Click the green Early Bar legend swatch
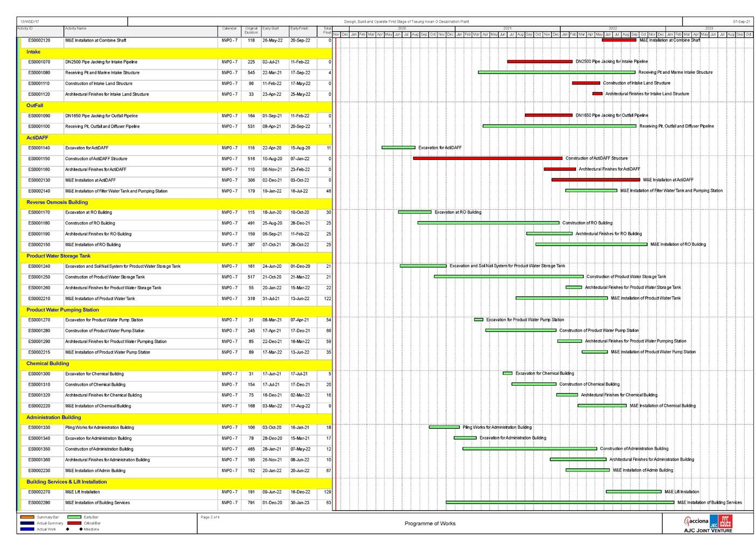 tap(74, 517)
